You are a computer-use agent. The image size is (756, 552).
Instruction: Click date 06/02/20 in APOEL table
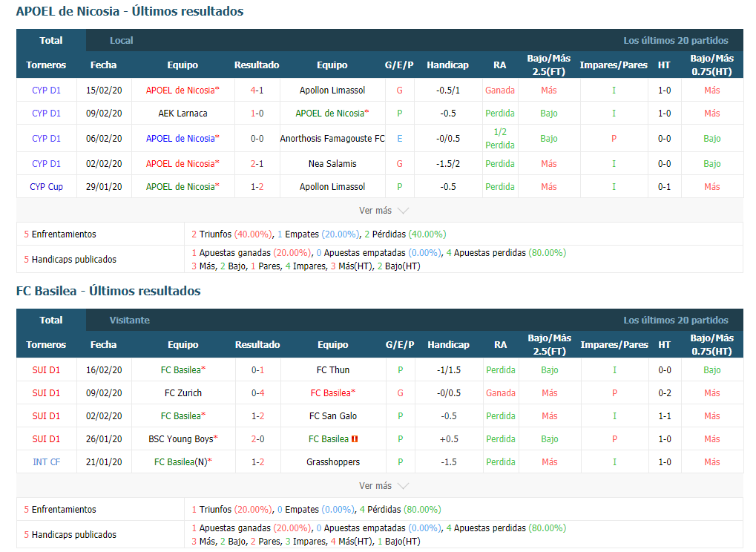pos(104,138)
